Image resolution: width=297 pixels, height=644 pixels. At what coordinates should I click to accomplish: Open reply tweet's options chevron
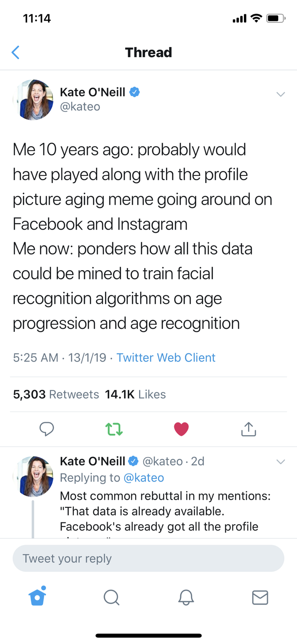click(x=280, y=462)
